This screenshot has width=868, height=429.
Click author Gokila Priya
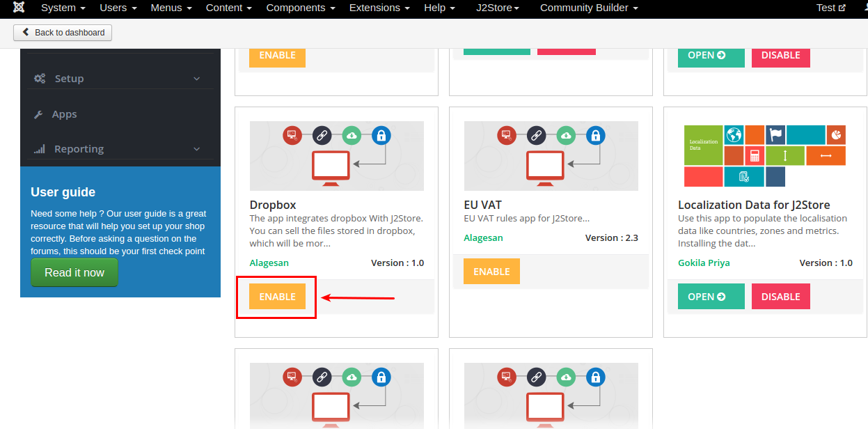point(704,263)
